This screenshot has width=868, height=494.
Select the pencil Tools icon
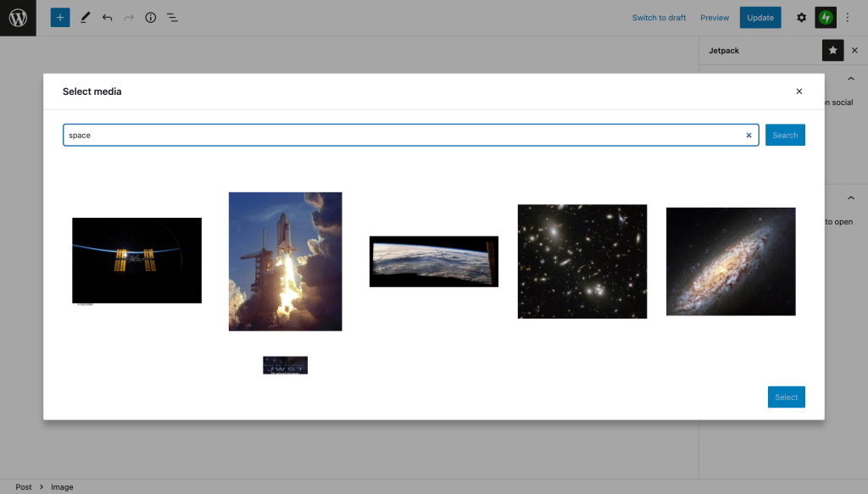click(85, 18)
